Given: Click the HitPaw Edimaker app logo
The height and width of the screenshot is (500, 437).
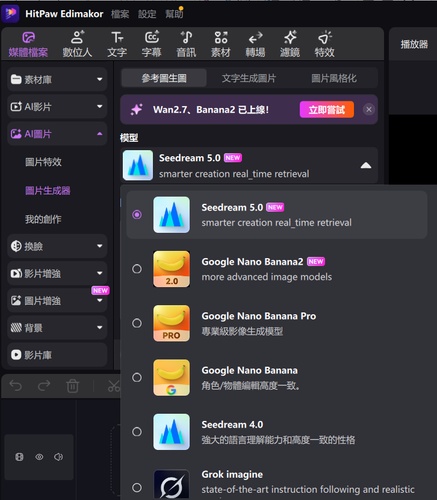Looking at the screenshot, I should coord(10,13).
